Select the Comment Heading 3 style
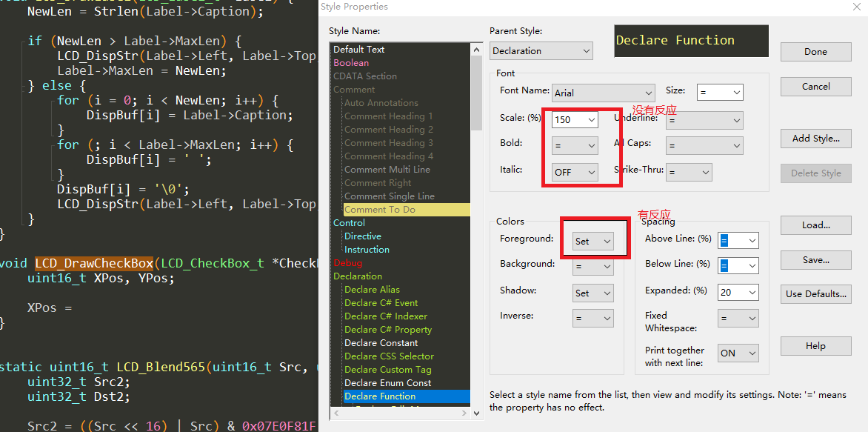868x432 pixels. [x=389, y=142]
